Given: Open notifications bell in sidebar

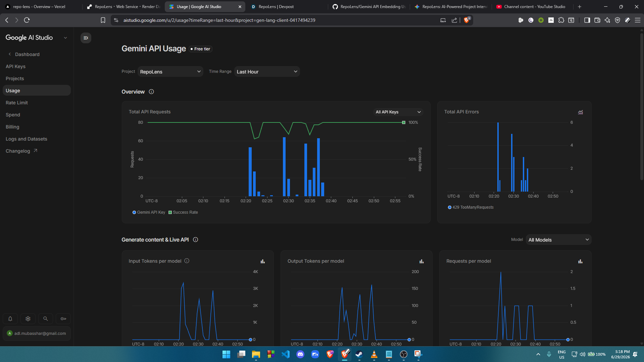Looking at the screenshot, I should (x=10, y=319).
